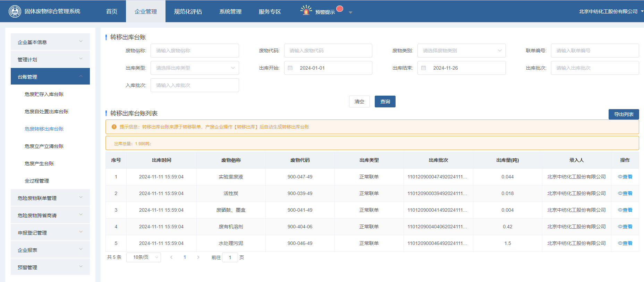Image resolution: width=644 pixels, height=282 pixels.
Task: Click the 前往 page number input
Action: [230, 257]
